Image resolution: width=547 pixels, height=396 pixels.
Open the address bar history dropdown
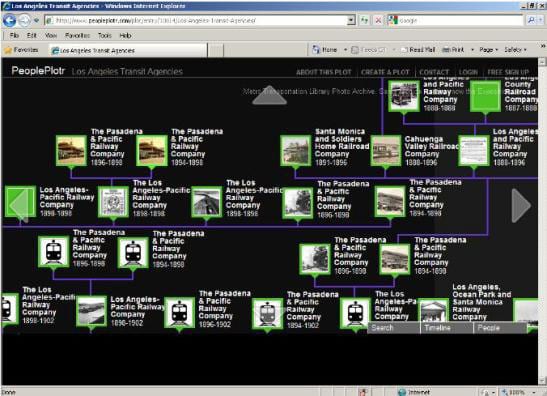tap(351, 20)
